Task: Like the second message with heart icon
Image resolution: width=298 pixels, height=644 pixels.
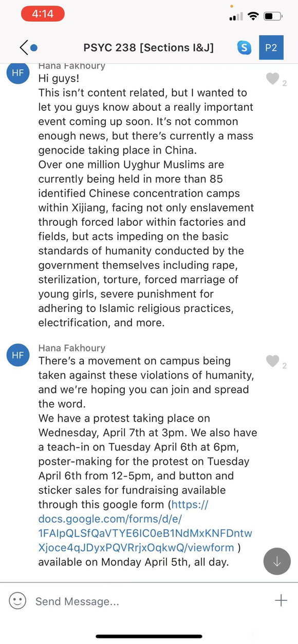Action: pyautogui.click(x=272, y=361)
